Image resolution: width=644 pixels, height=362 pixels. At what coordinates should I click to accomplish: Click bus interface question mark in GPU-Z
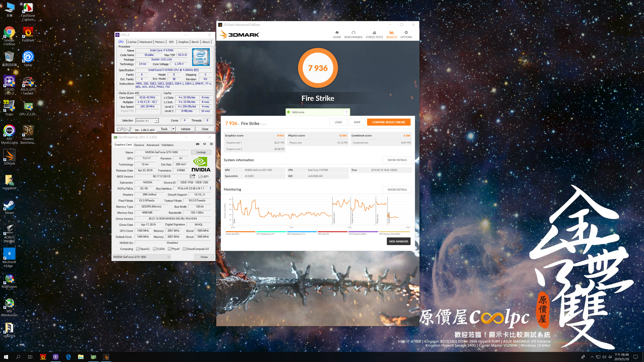[210, 188]
